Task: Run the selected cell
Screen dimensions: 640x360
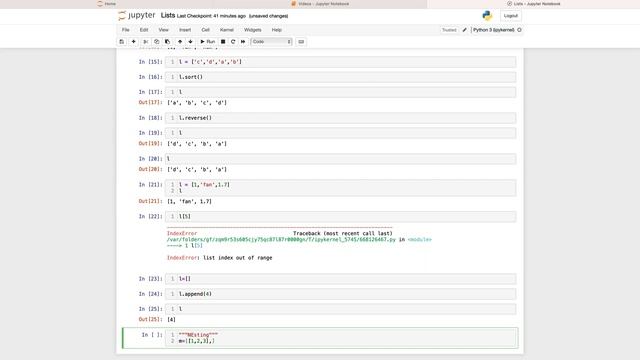Action: tap(208, 42)
